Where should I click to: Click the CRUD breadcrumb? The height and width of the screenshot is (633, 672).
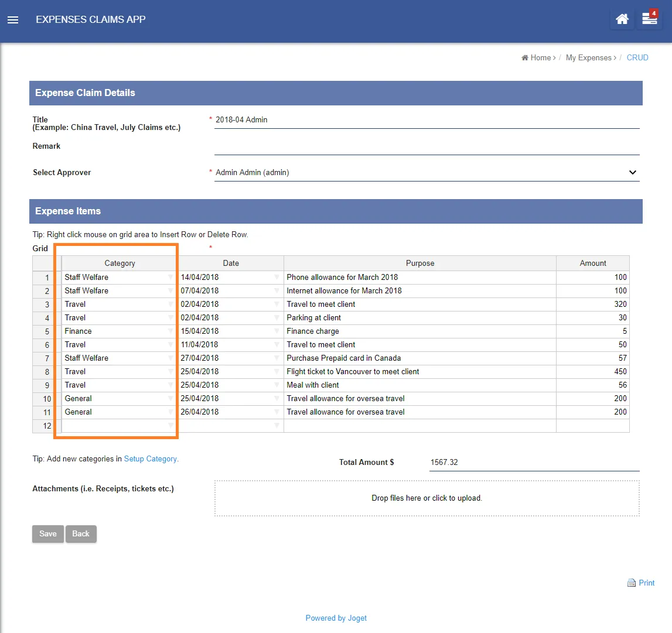coord(637,58)
